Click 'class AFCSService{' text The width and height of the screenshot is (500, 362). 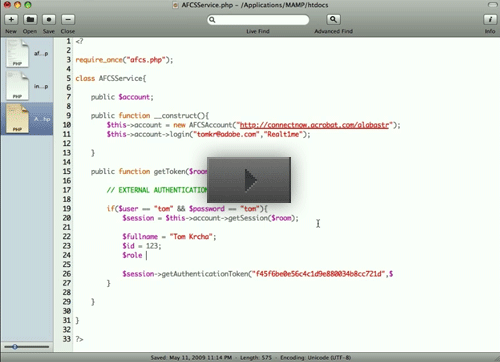pos(111,78)
